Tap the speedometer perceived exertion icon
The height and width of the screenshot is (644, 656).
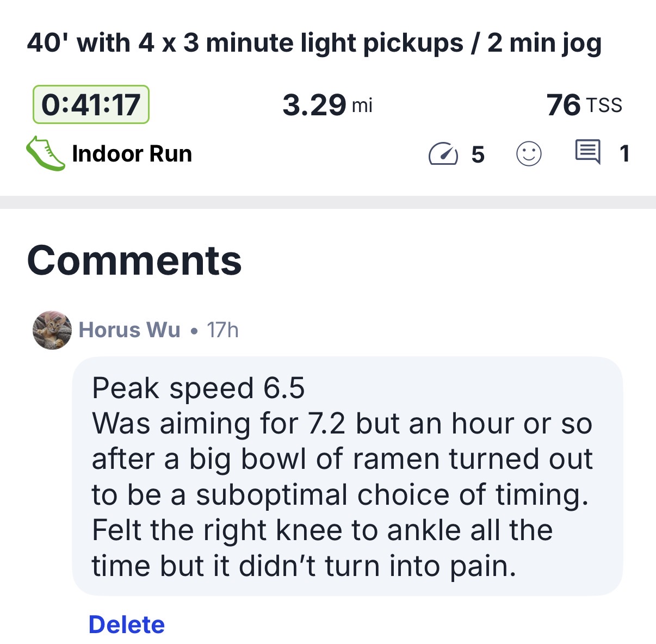tap(443, 154)
